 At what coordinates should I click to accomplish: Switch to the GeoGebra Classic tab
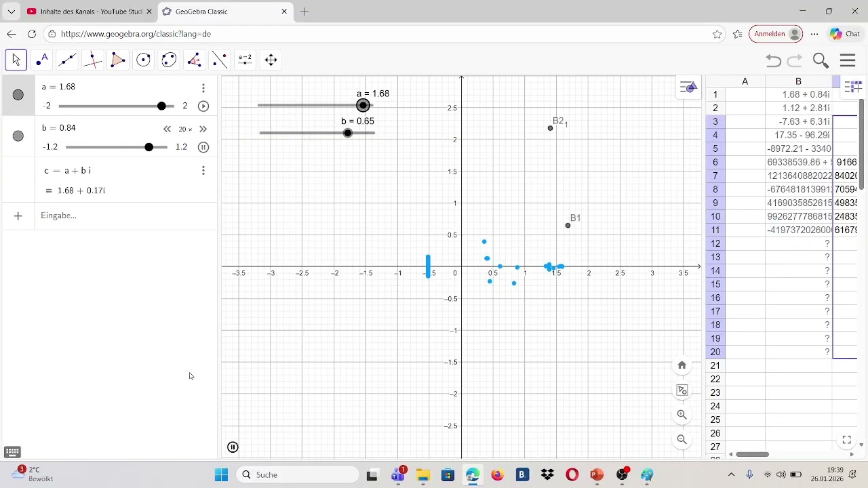point(226,12)
